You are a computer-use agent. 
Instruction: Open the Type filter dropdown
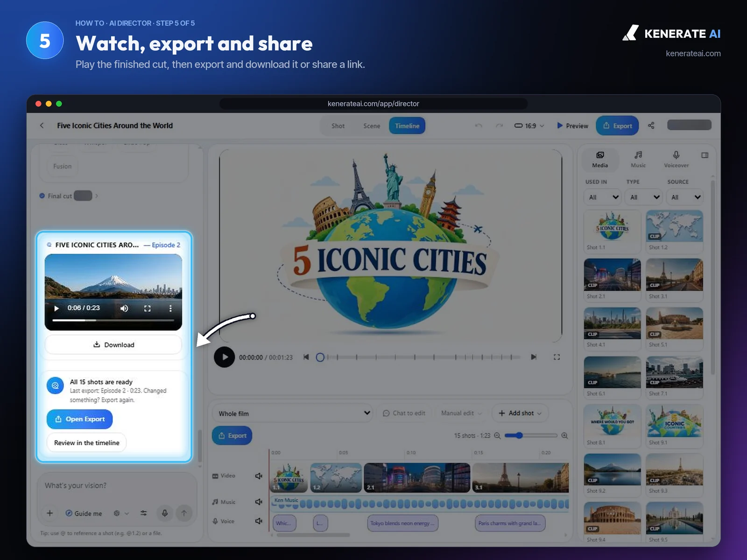pos(644,197)
